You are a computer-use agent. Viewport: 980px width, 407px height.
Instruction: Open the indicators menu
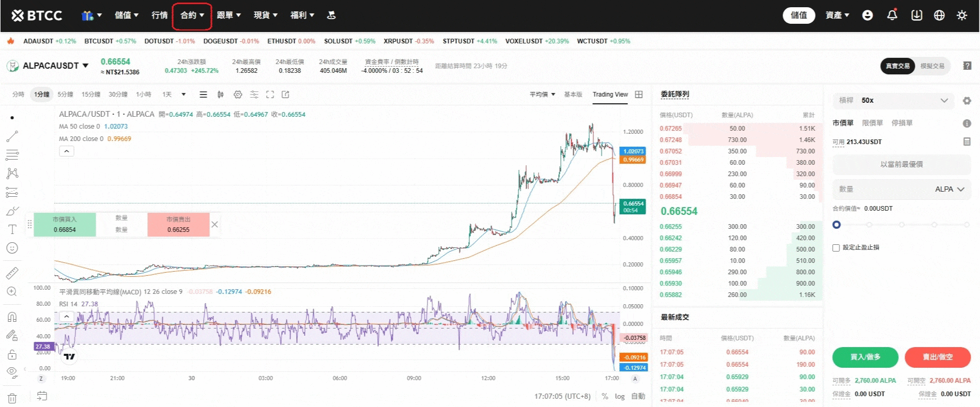coord(254,95)
